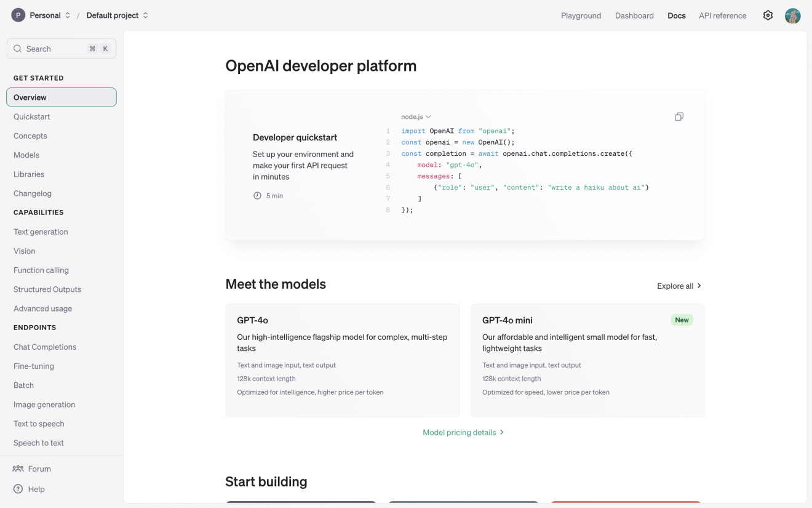This screenshot has width=812, height=508.
Task: Open the node.js language dropdown
Action: point(415,116)
